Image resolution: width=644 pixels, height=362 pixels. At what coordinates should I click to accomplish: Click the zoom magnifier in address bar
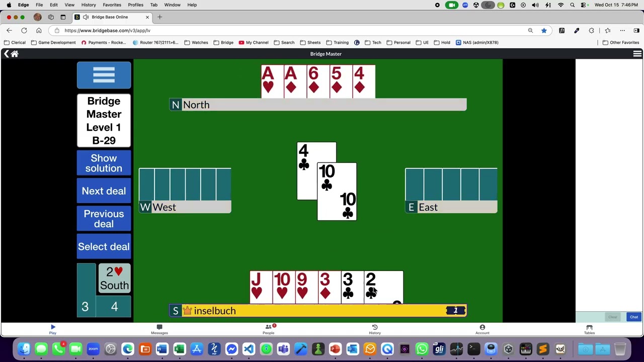(x=530, y=31)
